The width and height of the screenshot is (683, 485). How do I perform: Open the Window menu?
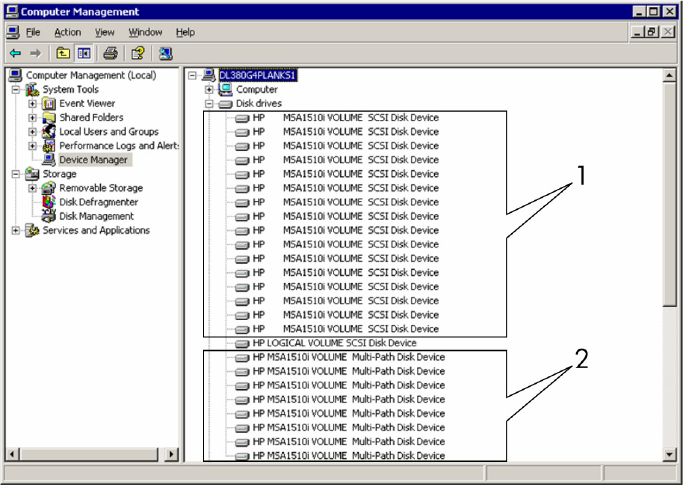[x=145, y=32]
